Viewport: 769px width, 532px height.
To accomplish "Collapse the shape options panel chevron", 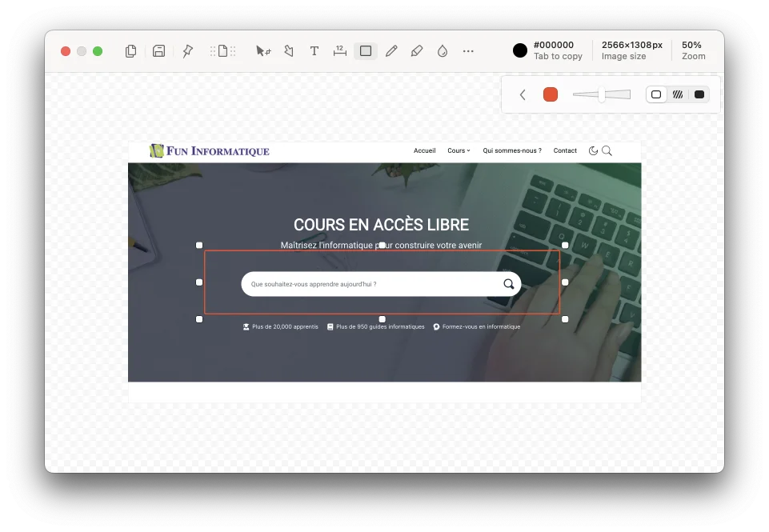I will 523,94.
